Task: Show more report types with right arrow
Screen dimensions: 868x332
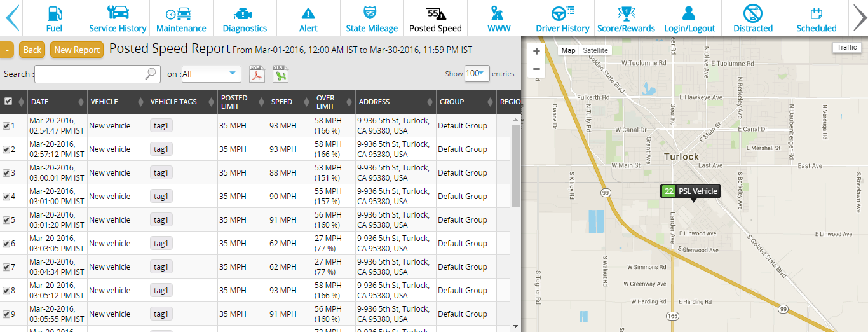Action: pyautogui.click(x=859, y=18)
